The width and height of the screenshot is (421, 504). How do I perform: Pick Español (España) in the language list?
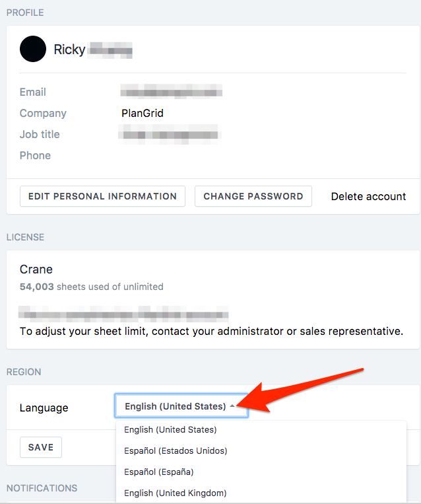[159, 472]
